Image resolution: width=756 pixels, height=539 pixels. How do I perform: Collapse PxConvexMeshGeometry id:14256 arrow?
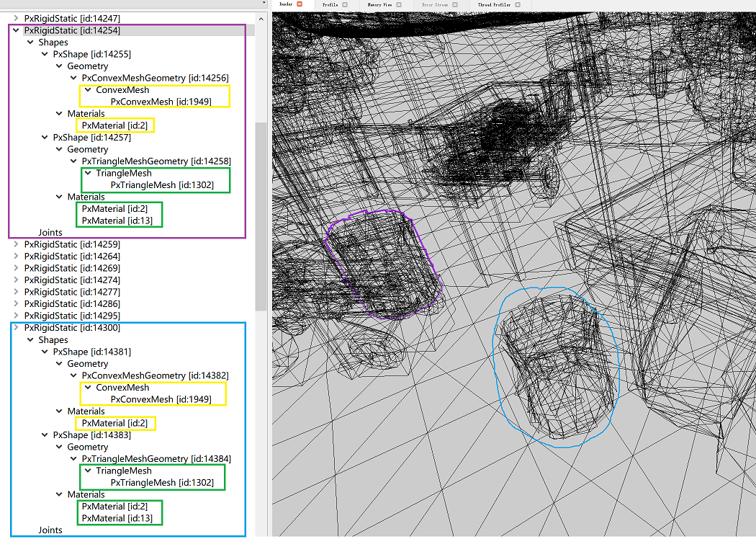pos(73,78)
